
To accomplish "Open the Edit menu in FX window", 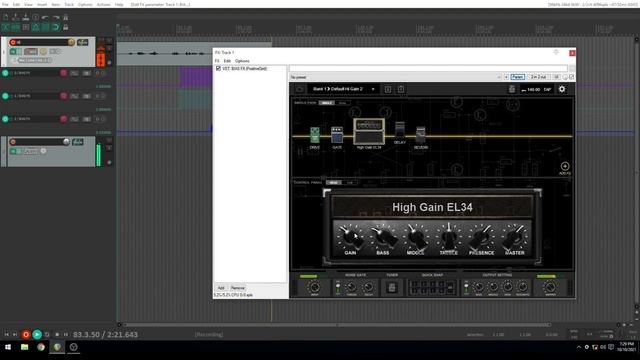I will (x=227, y=61).
